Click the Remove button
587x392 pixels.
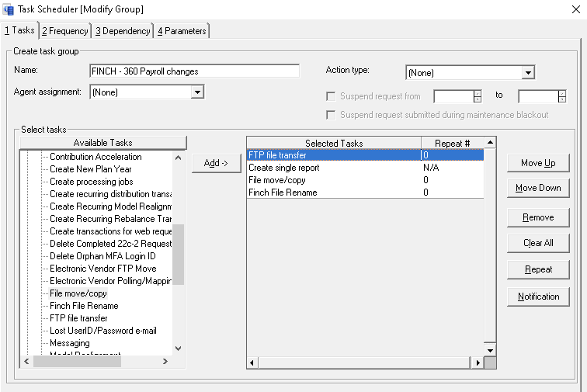pyautogui.click(x=538, y=217)
